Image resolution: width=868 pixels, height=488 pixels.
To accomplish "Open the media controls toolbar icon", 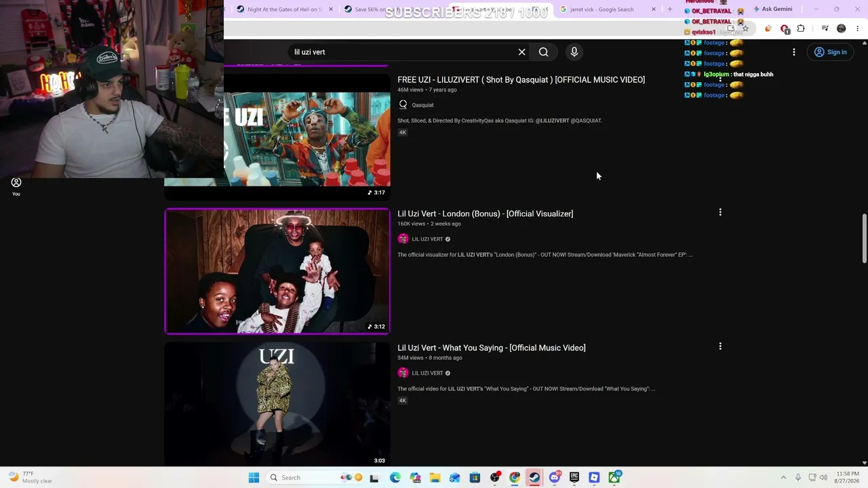I will [x=825, y=28].
